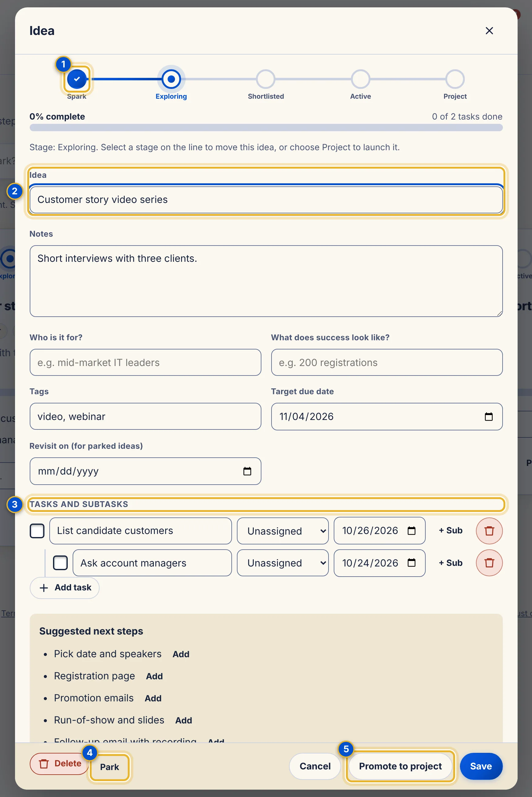Click Promote to project
Viewport: 532px width, 797px height.
(400, 766)
